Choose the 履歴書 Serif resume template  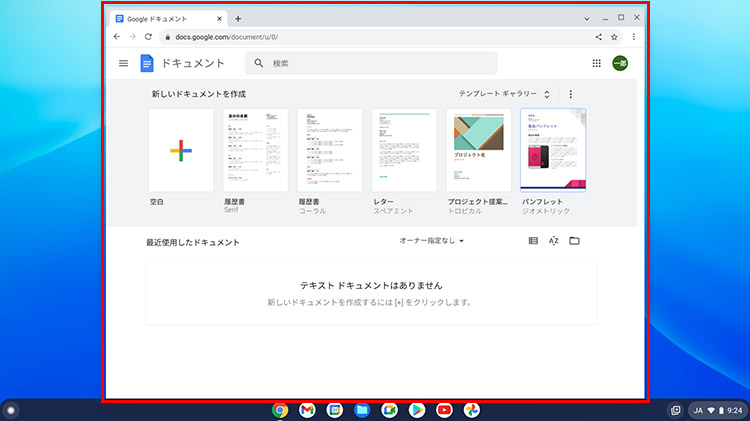coord(255,150)
